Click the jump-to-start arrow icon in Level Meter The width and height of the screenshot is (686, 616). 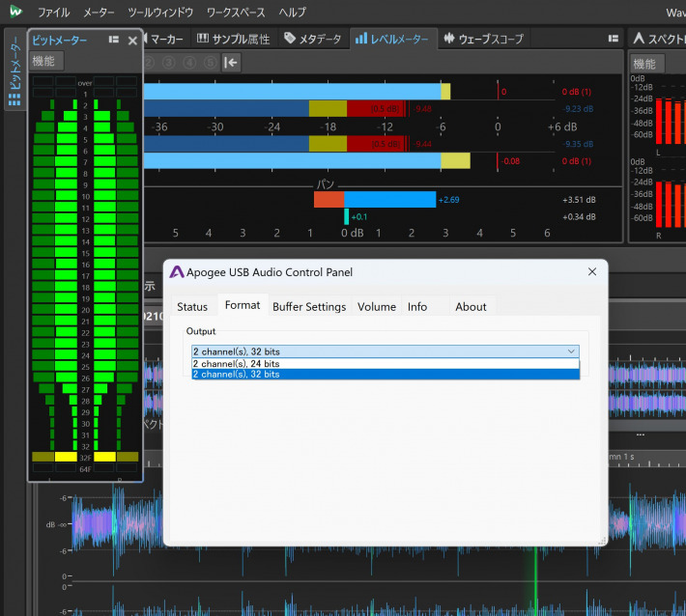231,63
